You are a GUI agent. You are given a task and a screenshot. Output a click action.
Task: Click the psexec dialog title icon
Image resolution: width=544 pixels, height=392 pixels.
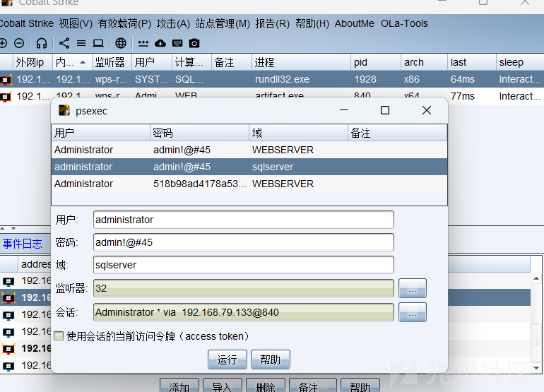tap(64, 111)
